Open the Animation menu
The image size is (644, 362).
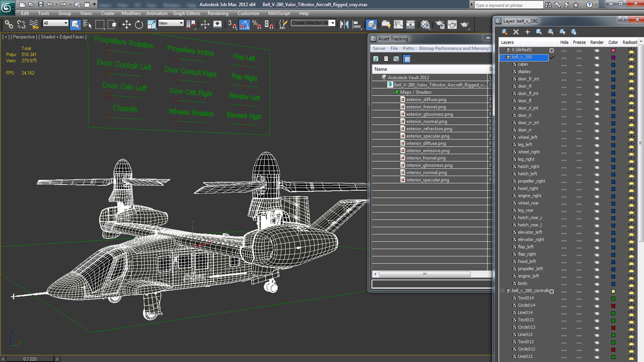(x=157, y=13)
